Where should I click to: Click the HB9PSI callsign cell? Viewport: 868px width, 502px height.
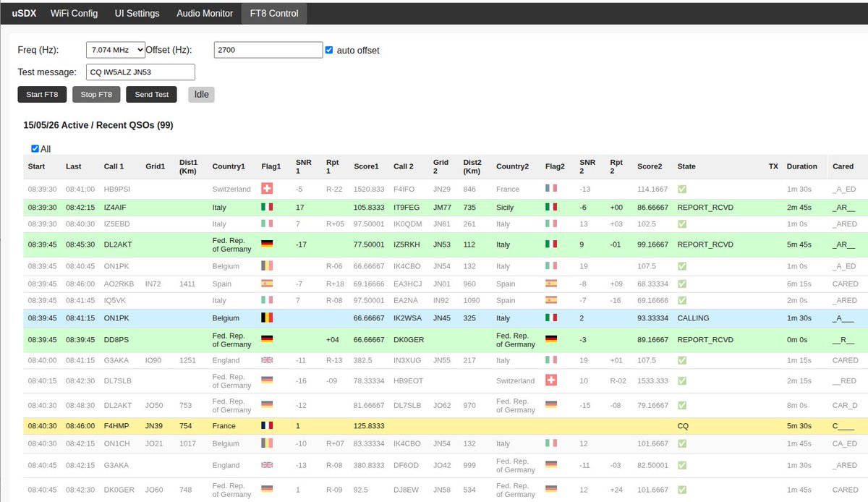116,189
